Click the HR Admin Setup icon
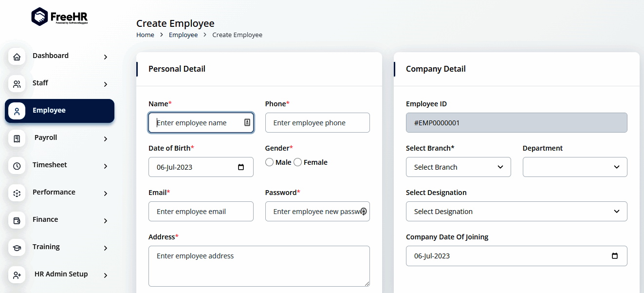Image resolution: width=644 pixels, height=293 pixels. [x=17, y=275]
